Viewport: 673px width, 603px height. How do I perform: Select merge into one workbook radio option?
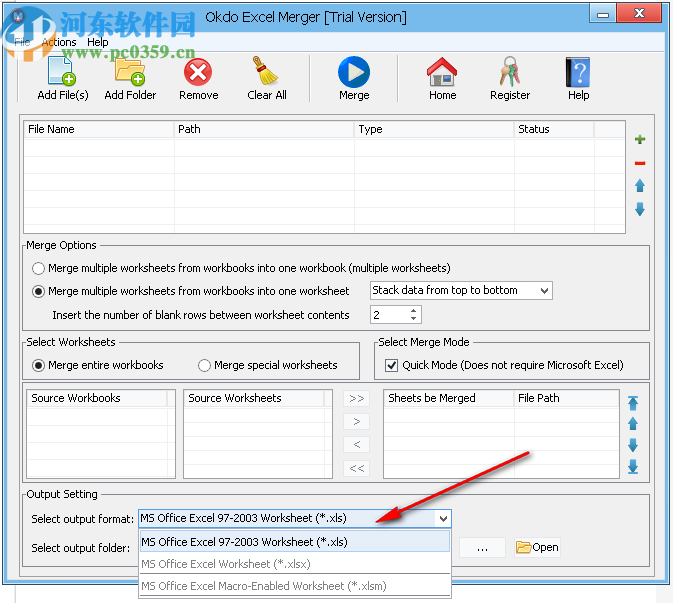point(39,268)
